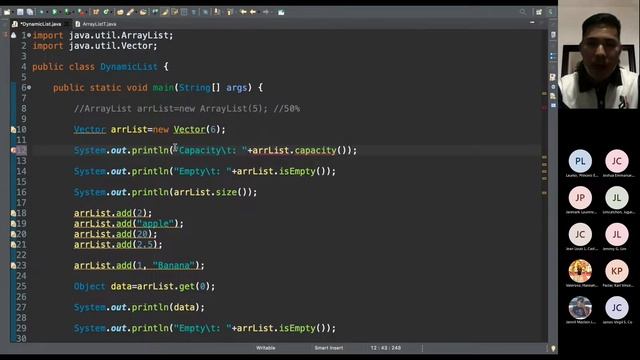Click the warning marker on line 21
The image size is (640, 360).
coord(13,244)
